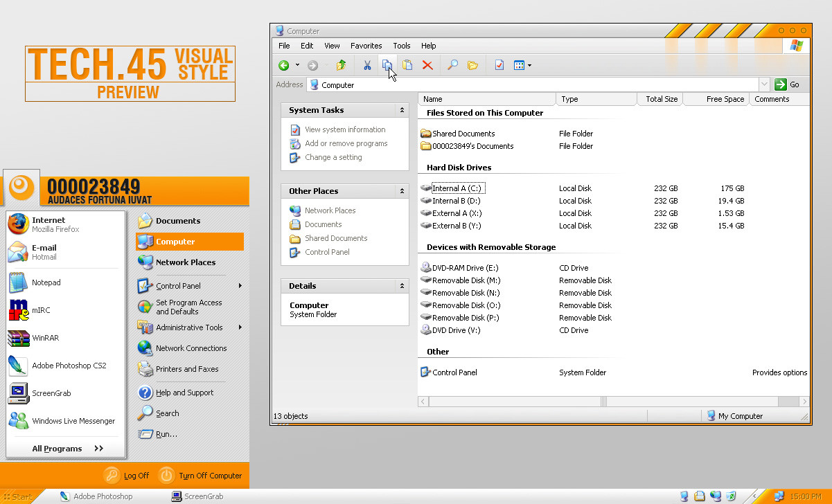Launch Windows Live Messenger
Image resolution: width=832 pixels, height=504 pixels.
[66, 421]
